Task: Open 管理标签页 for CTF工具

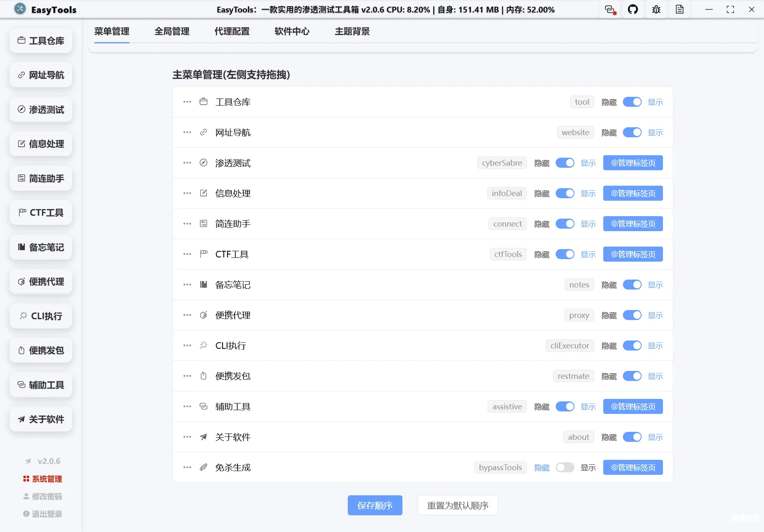Action: point(632,254)
